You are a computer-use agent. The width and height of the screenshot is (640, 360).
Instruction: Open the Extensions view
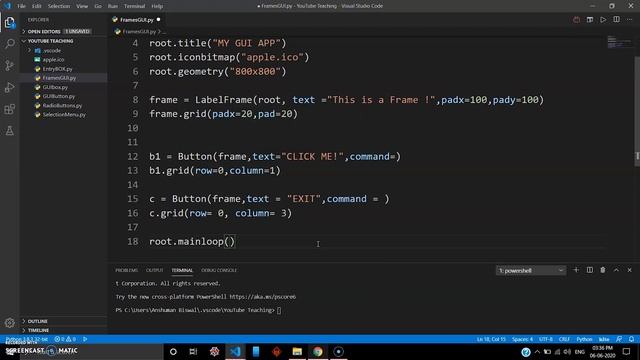pyautogui.click(x=9, y=109)
